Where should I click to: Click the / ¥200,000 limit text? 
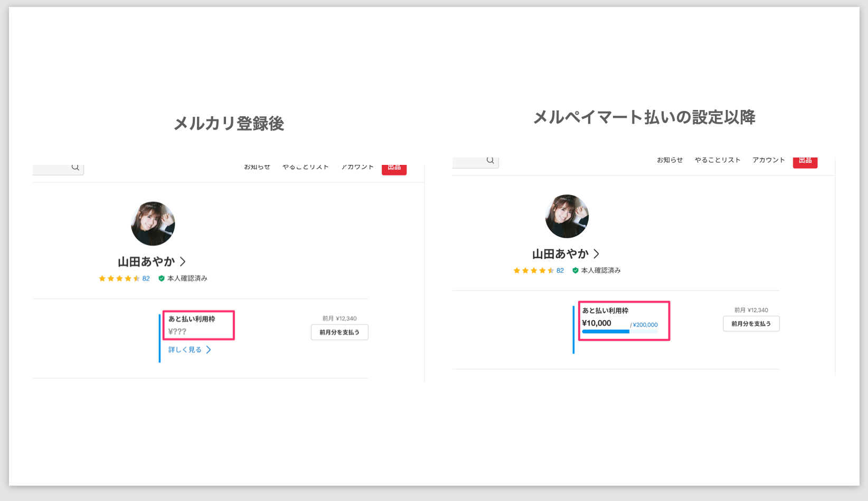point(644,325)
